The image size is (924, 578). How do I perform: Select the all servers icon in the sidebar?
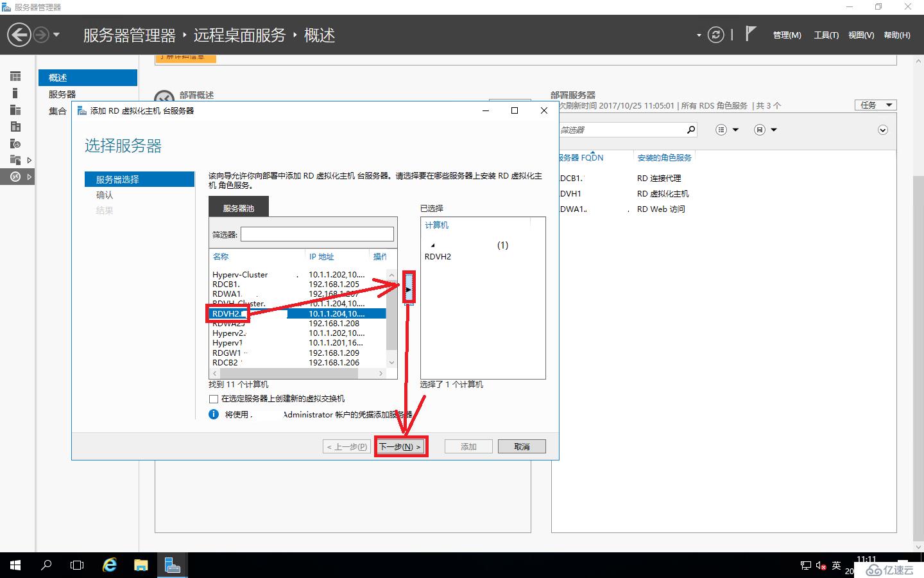(15, 110)
